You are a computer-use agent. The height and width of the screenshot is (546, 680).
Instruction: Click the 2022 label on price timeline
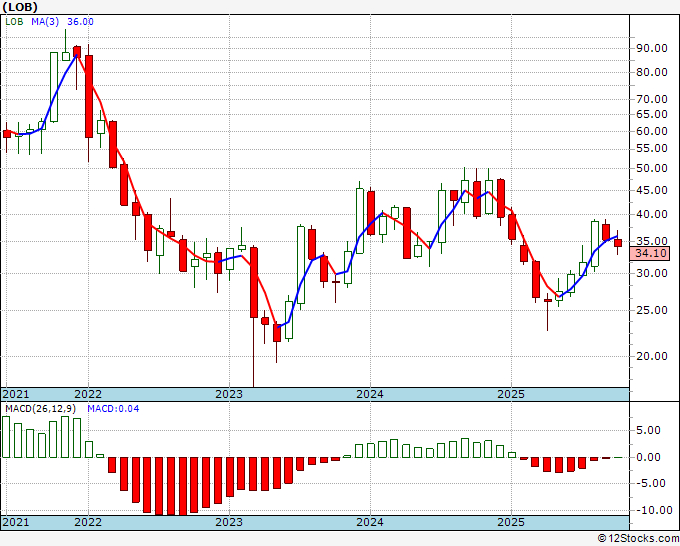click(88, 394)
